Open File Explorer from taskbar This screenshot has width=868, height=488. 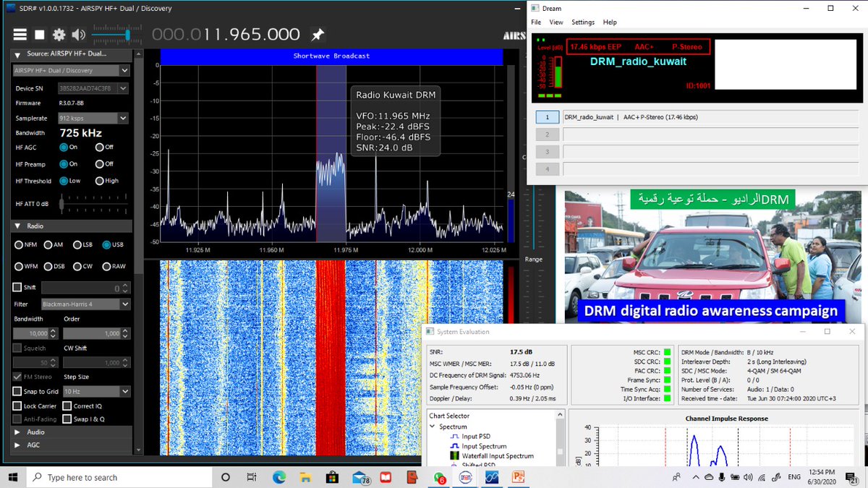coord(306,477)
